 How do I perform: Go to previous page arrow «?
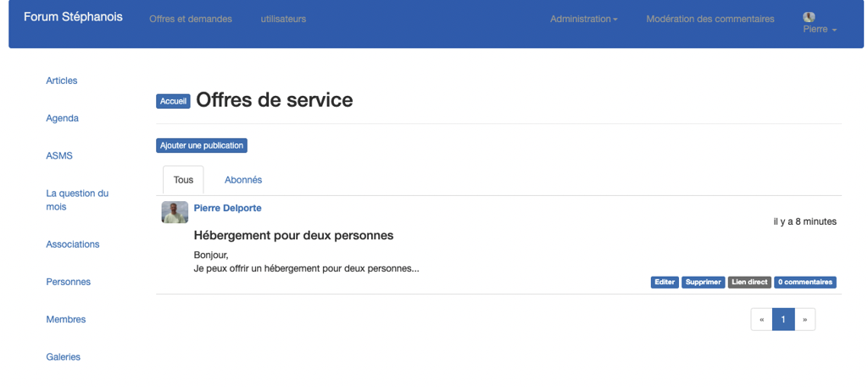[x=761, y=319]
